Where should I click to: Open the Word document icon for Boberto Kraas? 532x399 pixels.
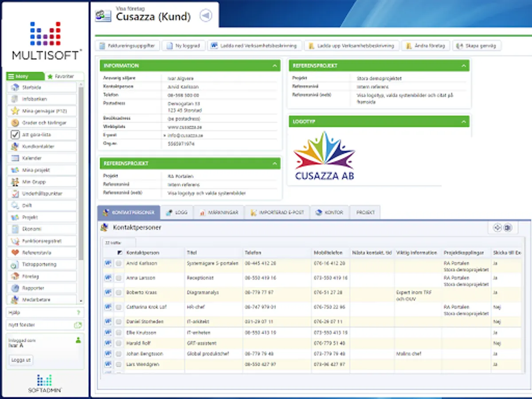pyautogui.click(x=108, y=293)
